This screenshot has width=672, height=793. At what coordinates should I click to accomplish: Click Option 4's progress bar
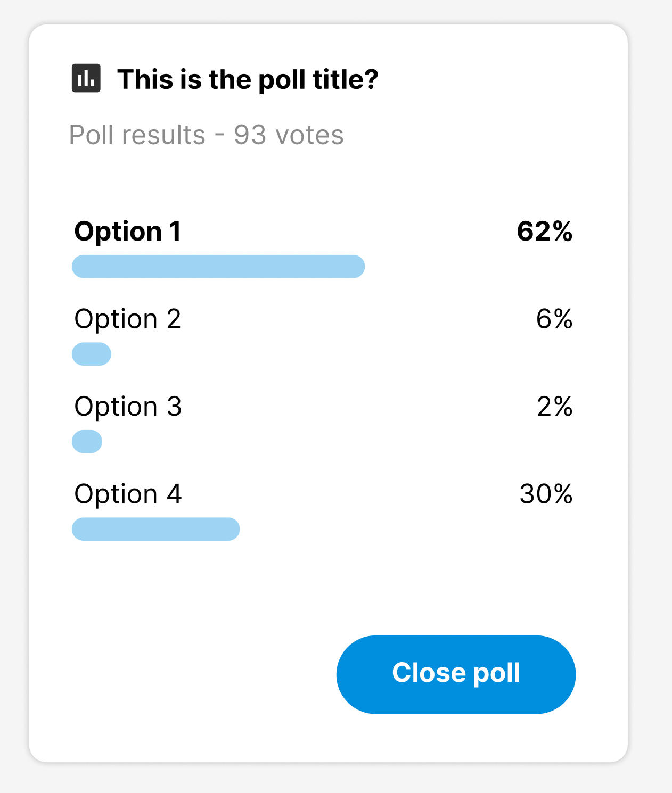point(155,528)
